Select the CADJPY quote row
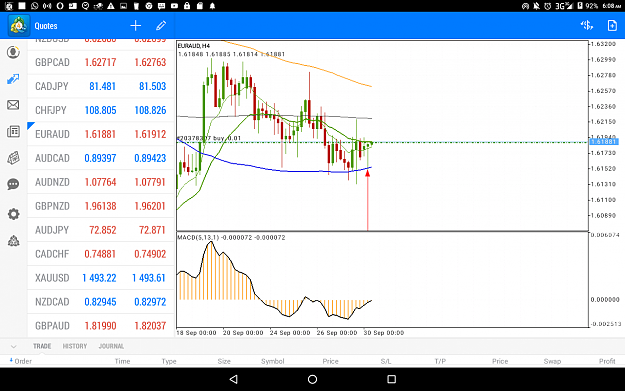 tap(101, 86)
